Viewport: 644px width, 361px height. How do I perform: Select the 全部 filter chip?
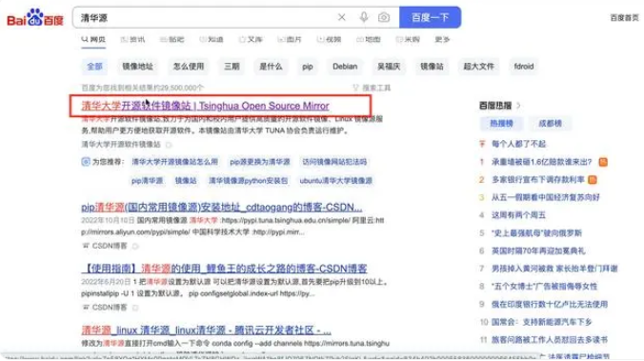tap(94, 67)
